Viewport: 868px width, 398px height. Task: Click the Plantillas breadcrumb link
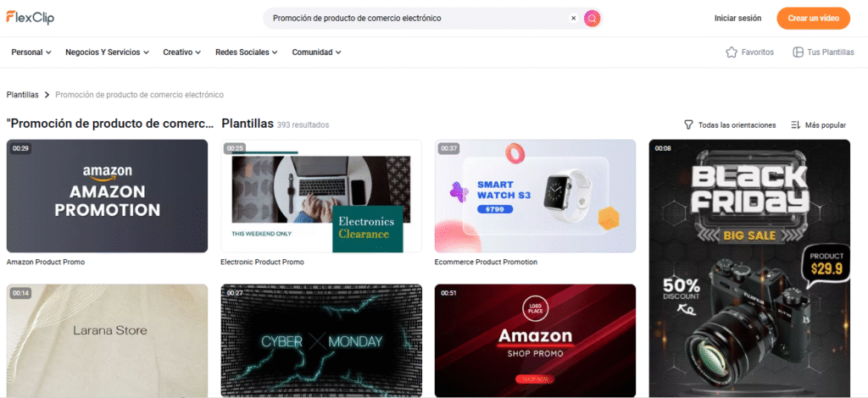pos(23,95)
